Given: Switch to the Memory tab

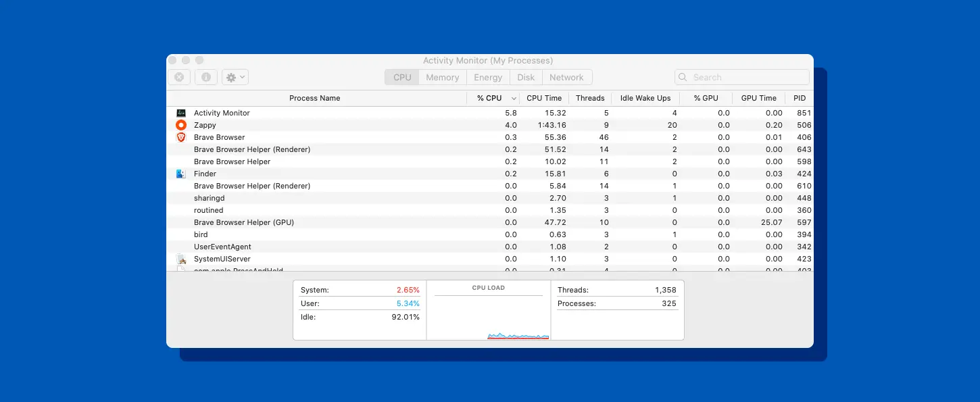Looking at the screenshot, I should [x=442, y=77].
